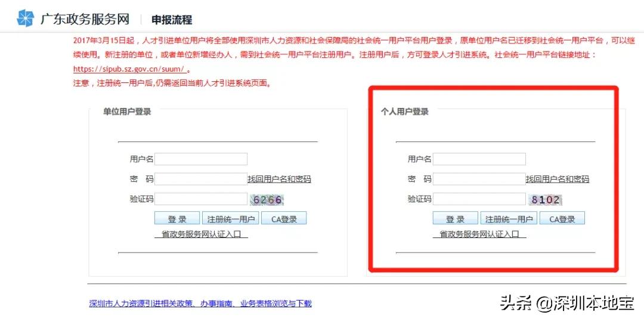Focus 用户名 field in 单位用户登录
Image resolution: width=644 pixels, height=321 pixels.
tap(201, 159)
